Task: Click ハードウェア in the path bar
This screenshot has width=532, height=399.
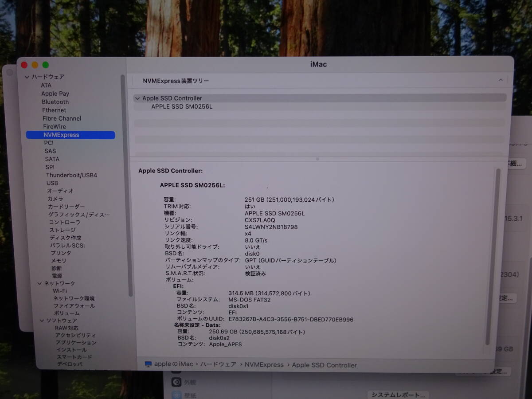Action: click(218, 364)
